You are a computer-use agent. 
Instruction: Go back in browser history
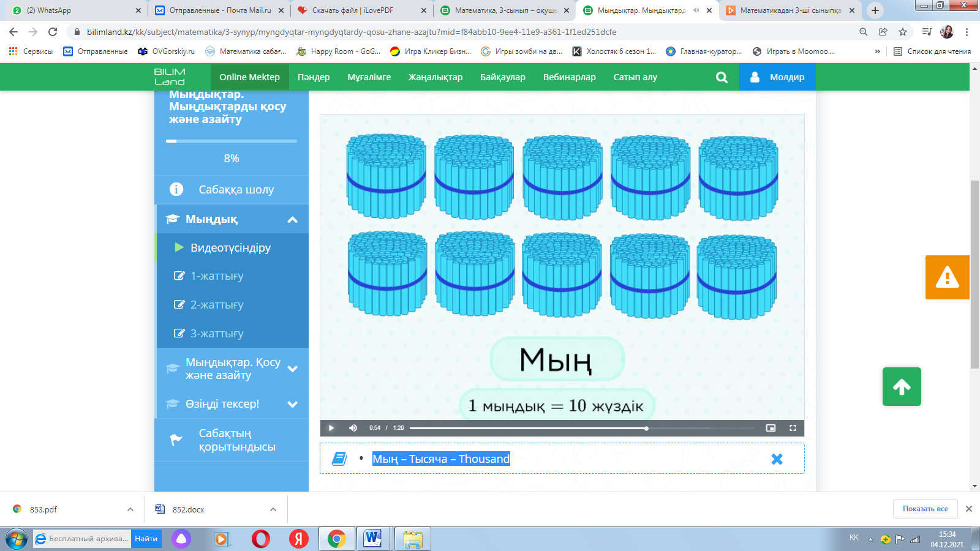[x=13, y=32]
